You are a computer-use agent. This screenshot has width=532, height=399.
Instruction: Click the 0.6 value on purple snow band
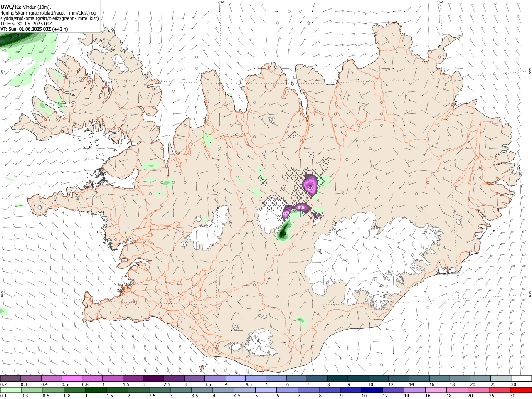coord(301,207)
